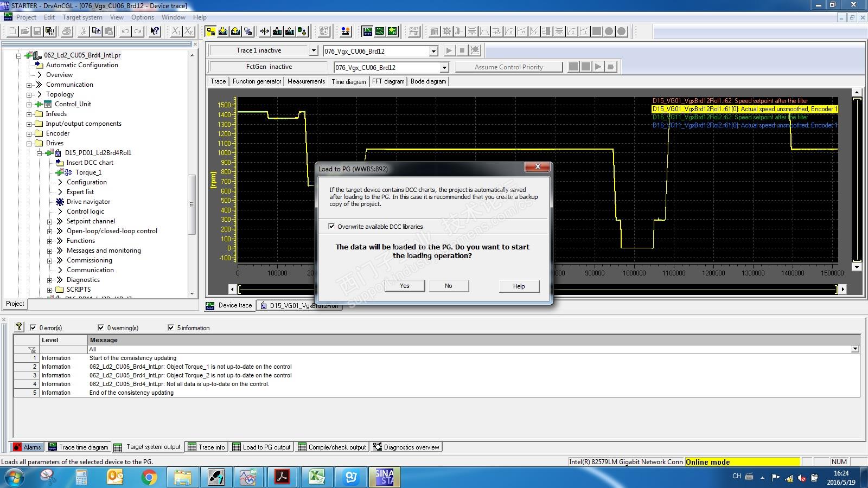Click the STARTER app taskbar icon

pos(384,477)
